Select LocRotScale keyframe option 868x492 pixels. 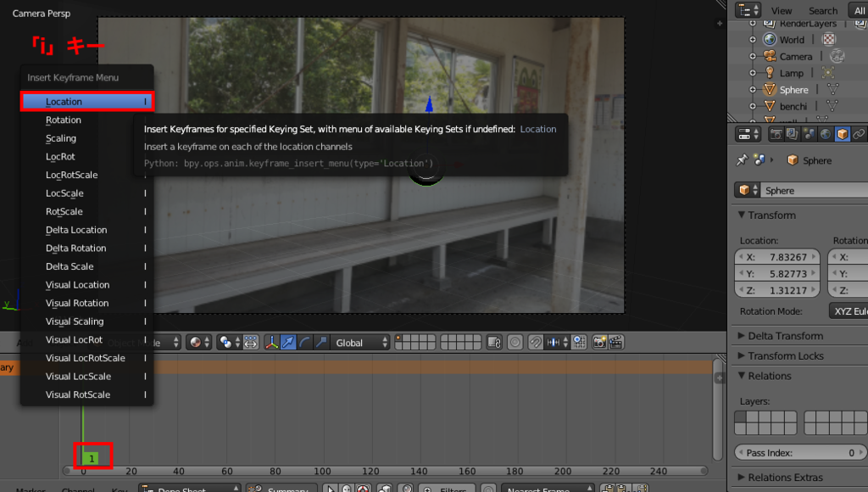pos(87,175)
